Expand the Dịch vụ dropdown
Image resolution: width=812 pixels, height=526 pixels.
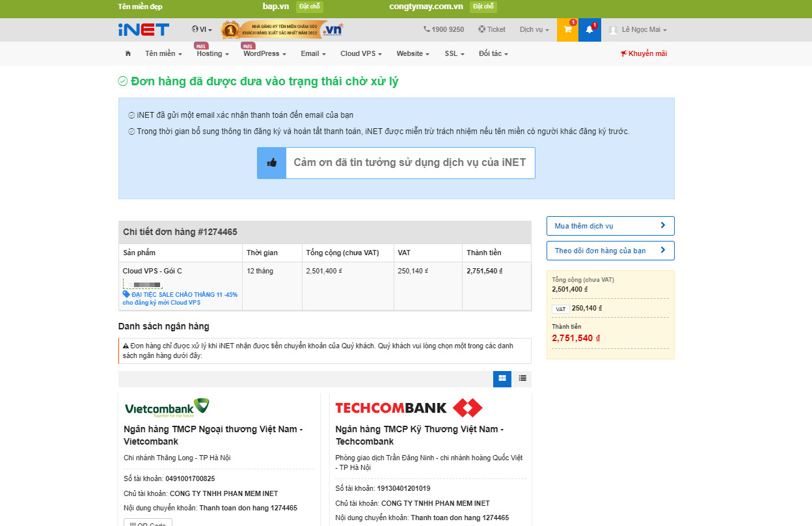[534, 29]
